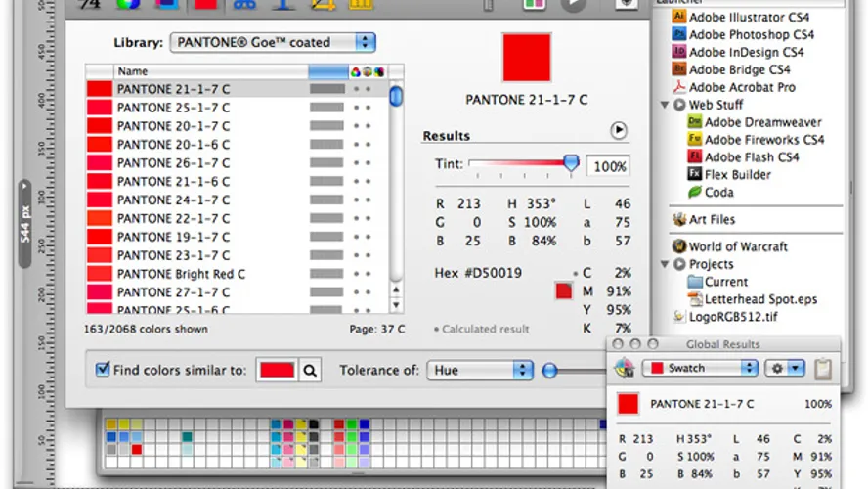Open Adobe InDesign CS4 in the launcher
The width and height of the screenshot is (868, 489).
738,53
